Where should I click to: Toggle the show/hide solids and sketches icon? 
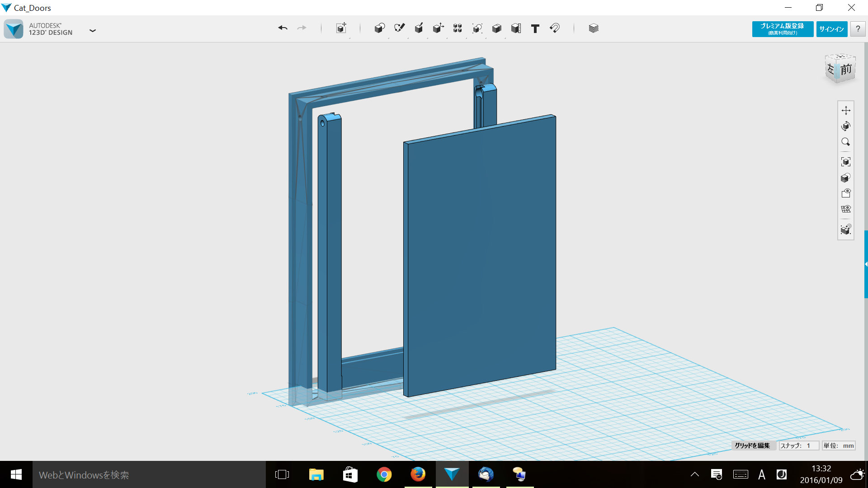point(846,193)
